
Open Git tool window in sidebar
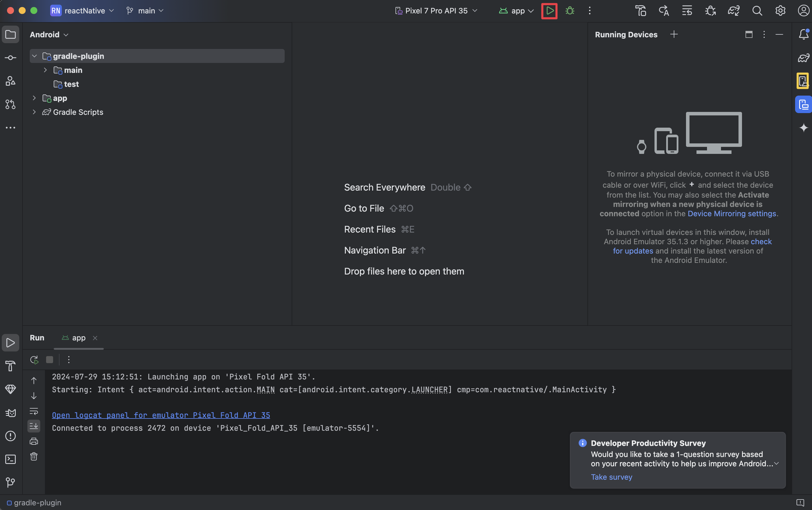click(x=10, y=482)
